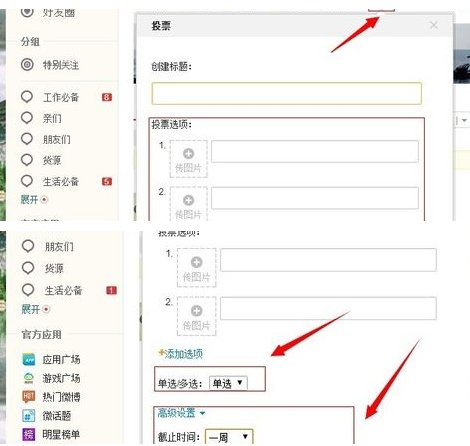Open the 特别关注 target icon
This screenshot has height=446, width=470.
point(27,64)
